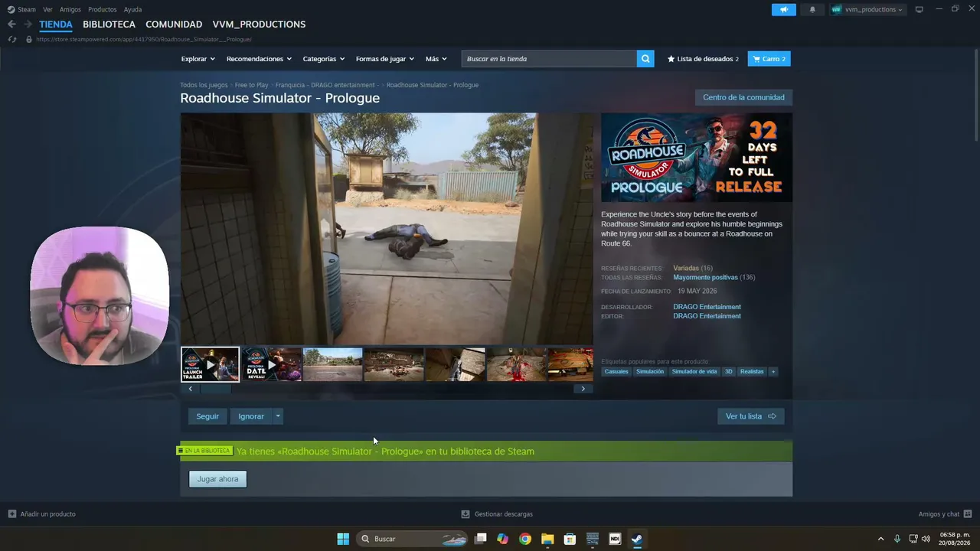This screenshot has height=551, width=980.
Task: Play the Launch Trailer thumbnail
Action: [210, 364]
